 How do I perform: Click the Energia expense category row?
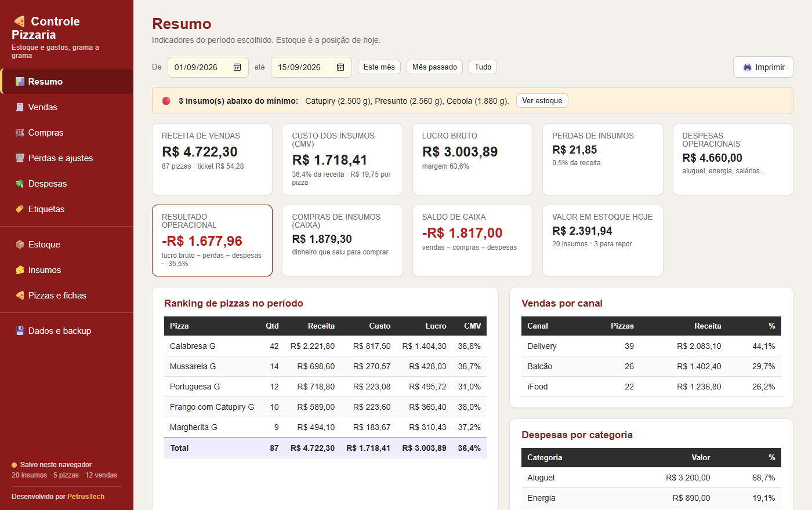[x=651, y=498]
